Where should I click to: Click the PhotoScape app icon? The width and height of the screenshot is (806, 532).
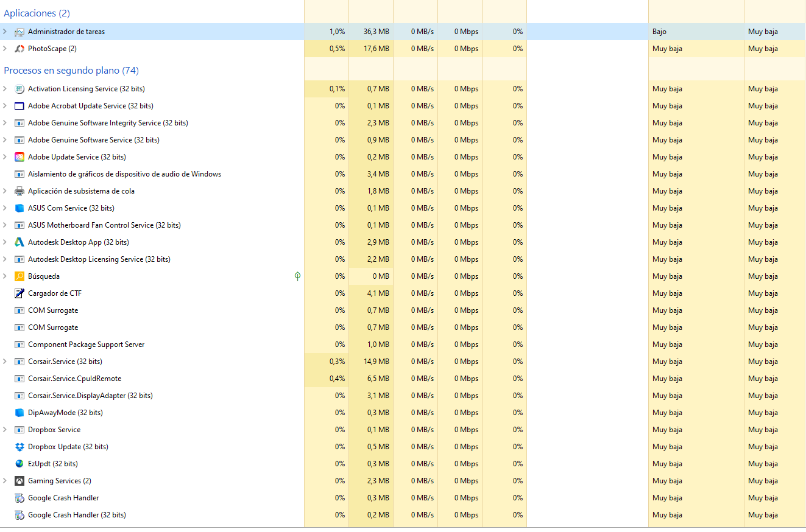pos(19,49)
